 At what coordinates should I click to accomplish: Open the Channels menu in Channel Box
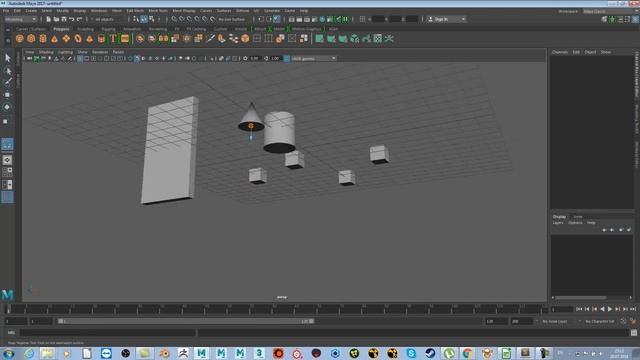click(560, 52)
